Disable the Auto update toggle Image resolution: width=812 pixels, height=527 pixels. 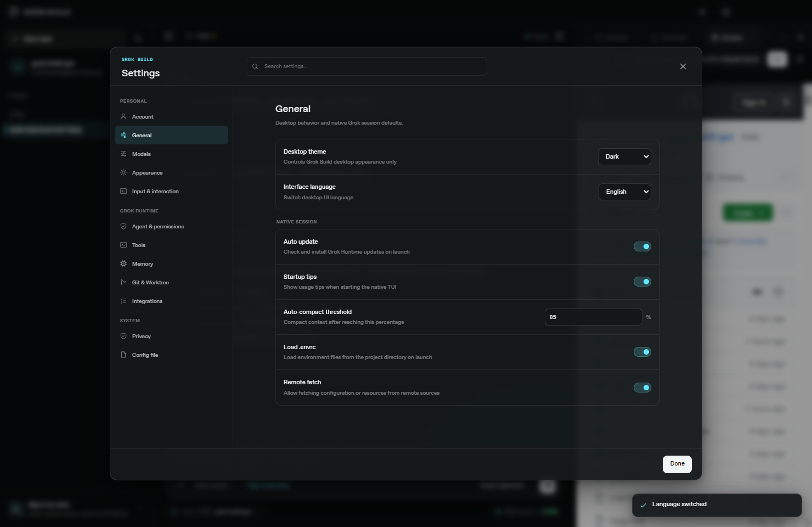click(x=642, y=246)
